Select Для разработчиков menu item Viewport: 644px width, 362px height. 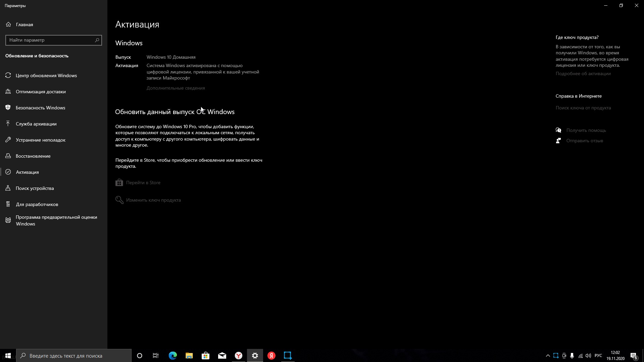pyautogui.click(x=37, y=204)
